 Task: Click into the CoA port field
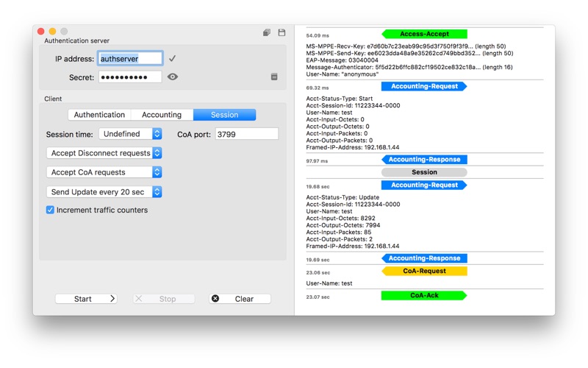246,134
